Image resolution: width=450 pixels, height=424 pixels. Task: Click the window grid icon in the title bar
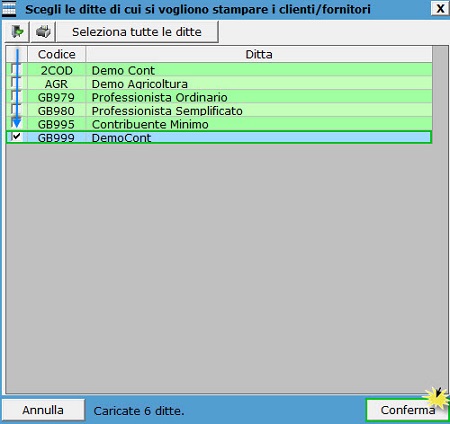(9, 9)
